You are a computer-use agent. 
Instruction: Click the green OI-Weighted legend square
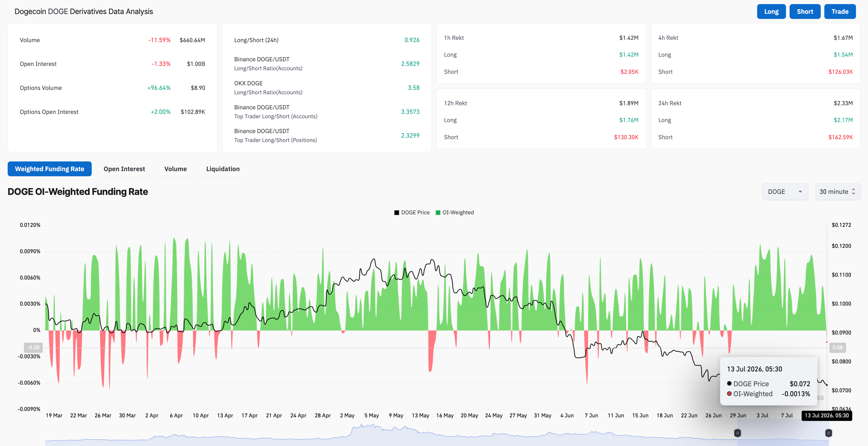[438, 213]
